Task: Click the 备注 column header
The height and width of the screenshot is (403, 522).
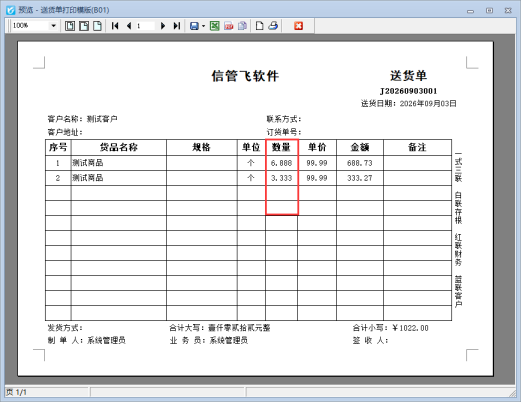Action: (417, 147)
